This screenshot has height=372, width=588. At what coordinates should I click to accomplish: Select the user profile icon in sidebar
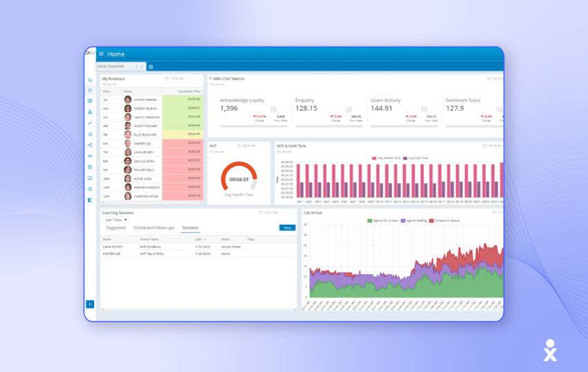point(90,112)
